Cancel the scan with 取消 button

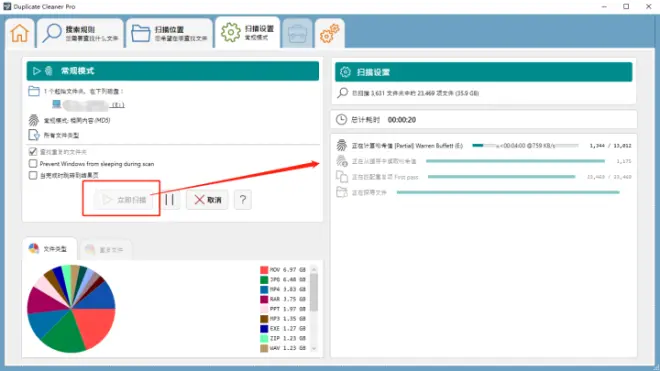[208, 200]
